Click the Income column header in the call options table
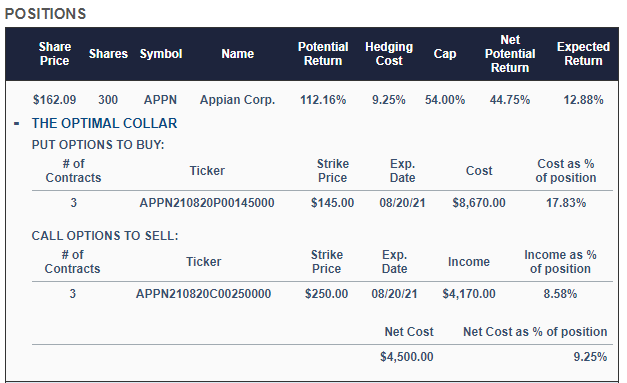This screenshot has height=383, width=627. pos(469,261)
